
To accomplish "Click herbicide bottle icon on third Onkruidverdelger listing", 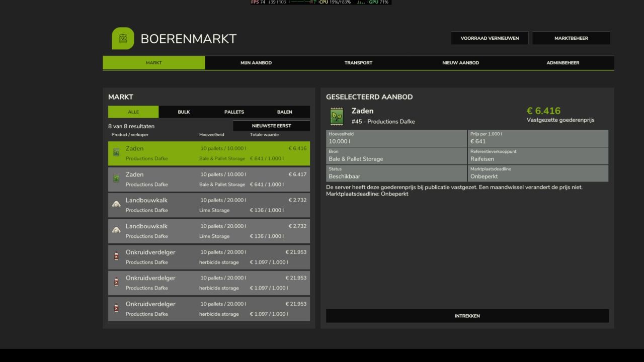I will point(116,308).
